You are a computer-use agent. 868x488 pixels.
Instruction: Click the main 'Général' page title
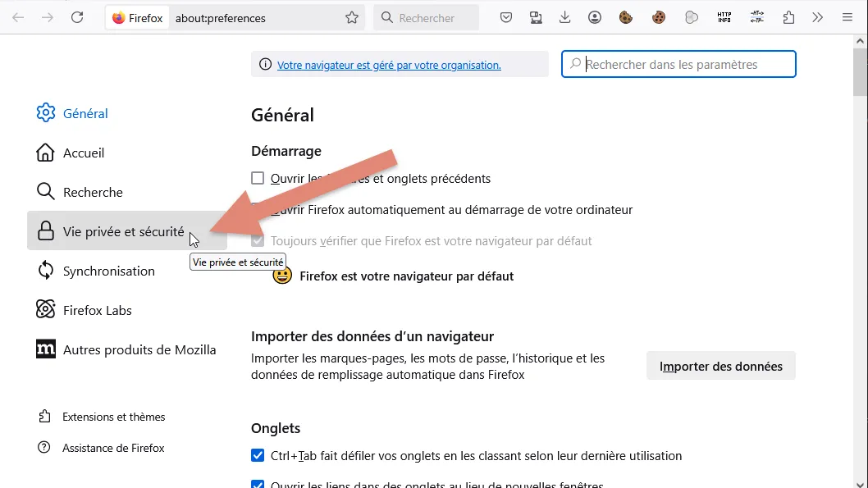[282, 115]
